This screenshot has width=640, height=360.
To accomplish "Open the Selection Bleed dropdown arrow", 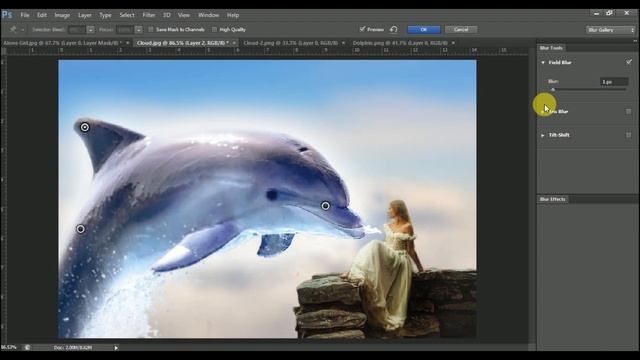I will (x=90, y=30).
